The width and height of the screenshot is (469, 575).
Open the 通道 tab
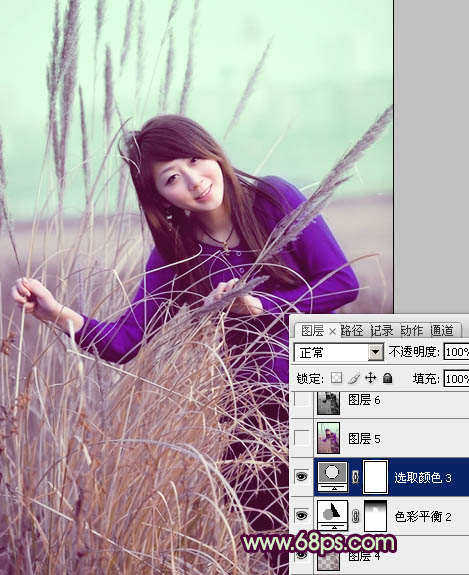(x=442, y=331)
